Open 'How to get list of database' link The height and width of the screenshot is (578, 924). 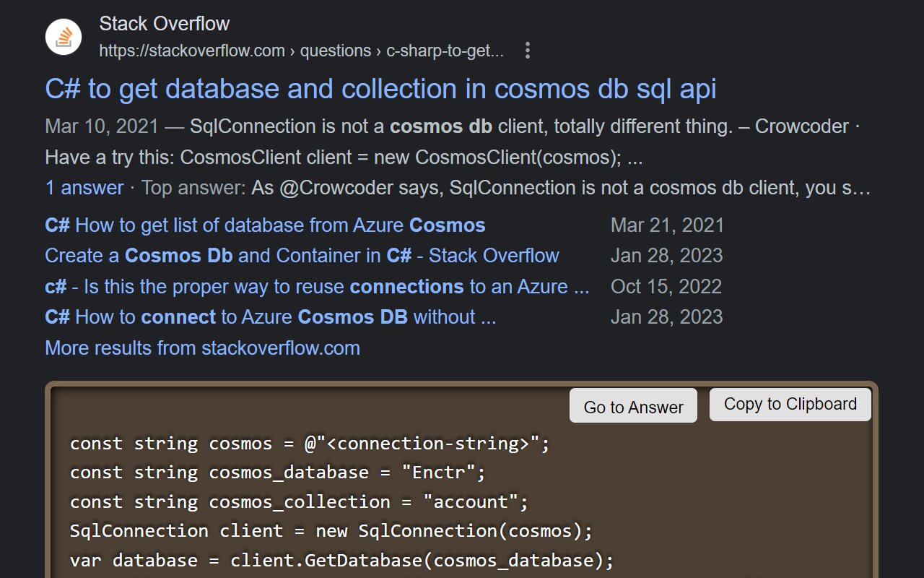pyautogui.click(x=265, y=225)
